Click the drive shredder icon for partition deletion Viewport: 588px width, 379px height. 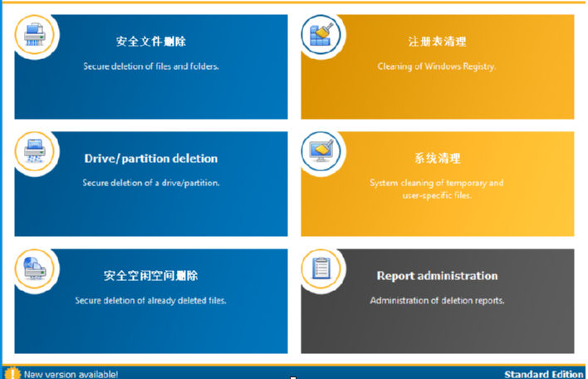[35, 151]
